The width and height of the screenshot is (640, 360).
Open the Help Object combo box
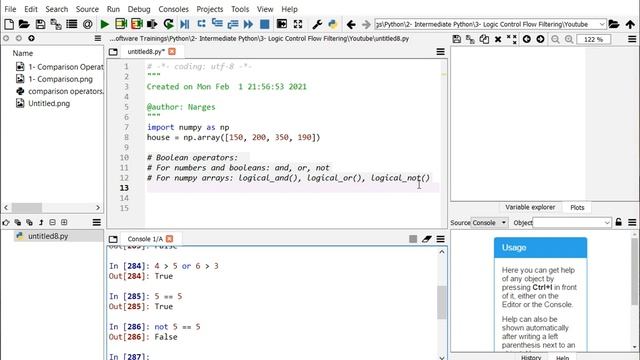[571, 222]
